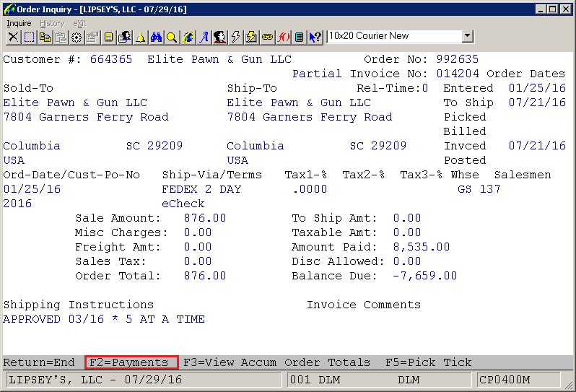Activate the dashed rectangle select tool
Image resolution: width=576 pixels, height=392 pixels.
point(29,37)
